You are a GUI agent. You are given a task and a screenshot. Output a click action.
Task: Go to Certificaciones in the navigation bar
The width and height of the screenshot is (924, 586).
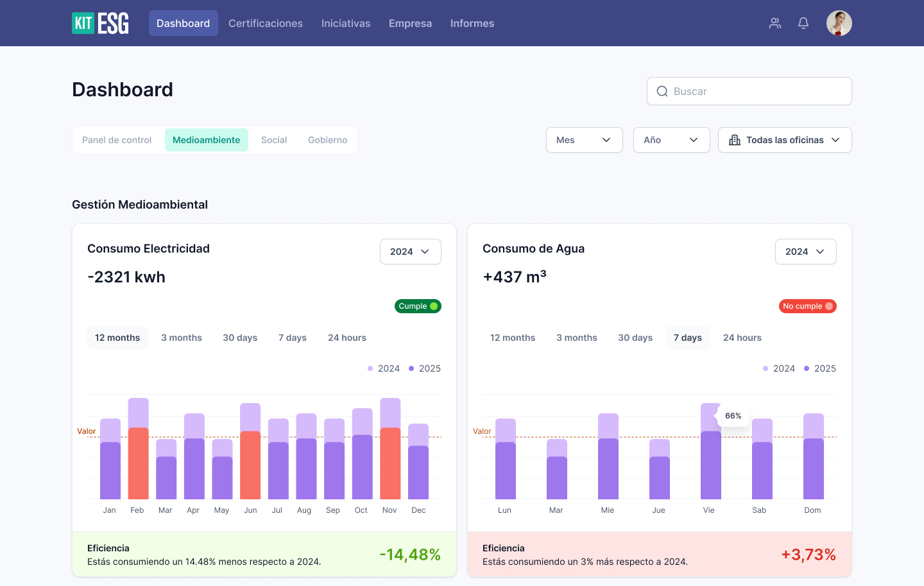(266, 23)
